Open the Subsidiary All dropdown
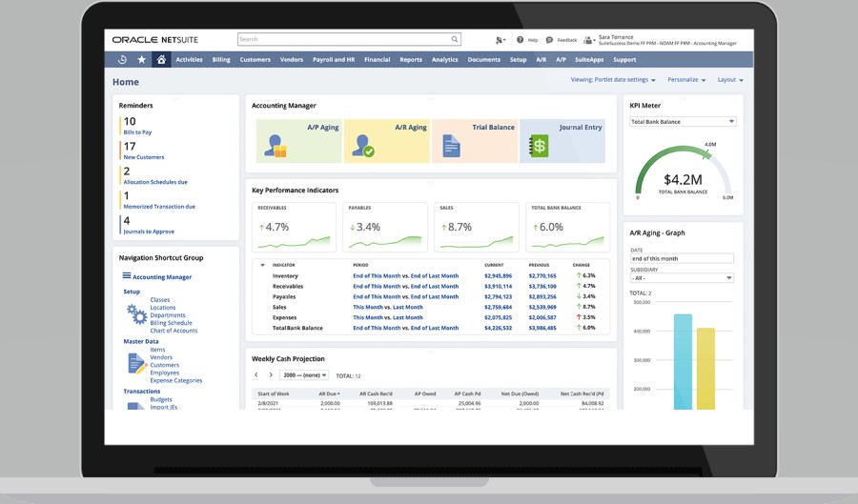 tap(683, 278)
